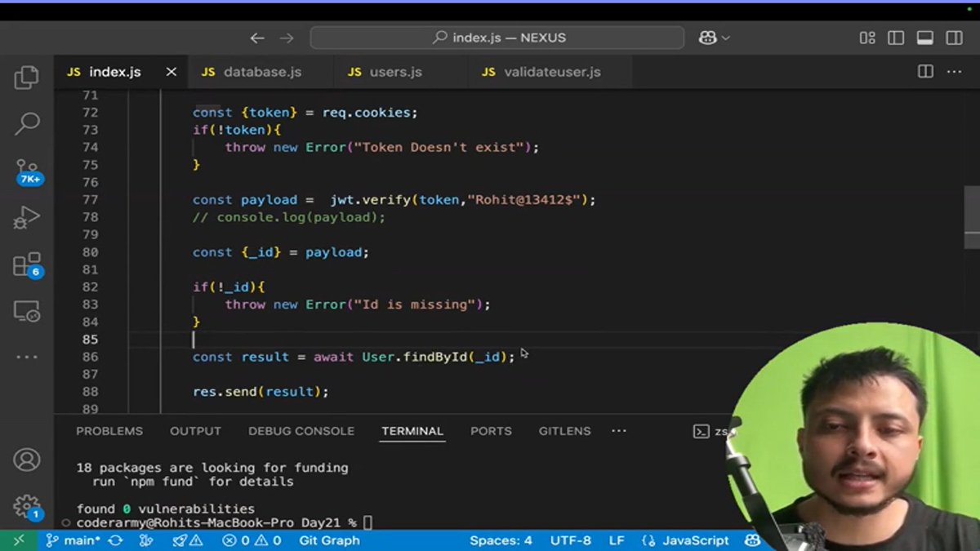Show additional activity bar views ellipsis
Screen dimensions: 980x551
[26, 357]
